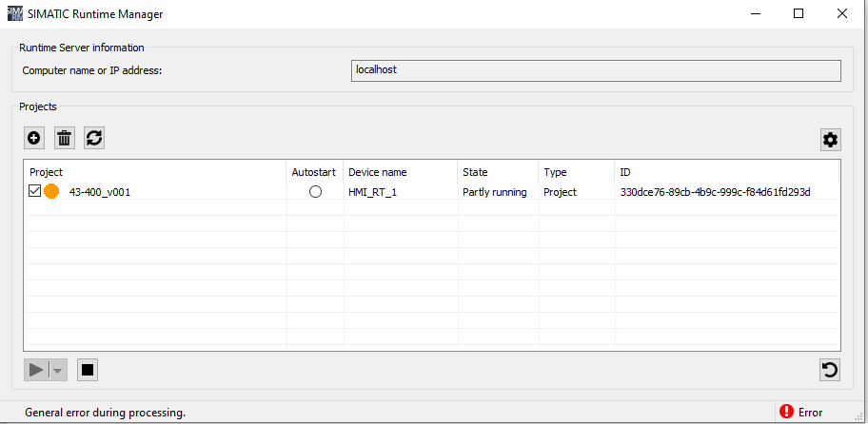The width and height of the screenshot is (868, 424).
Task: Enable the Autostart radio button for HMI_RT_1
Action: pos(315,192)
